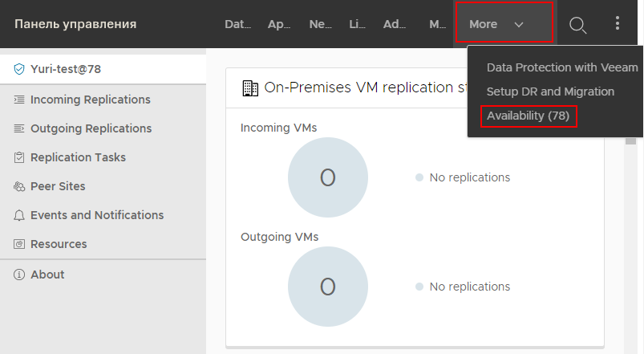Click the shield icon beside Yuri-test@78
The height and width of the screenshot is (354, 644).
point(19,70)
